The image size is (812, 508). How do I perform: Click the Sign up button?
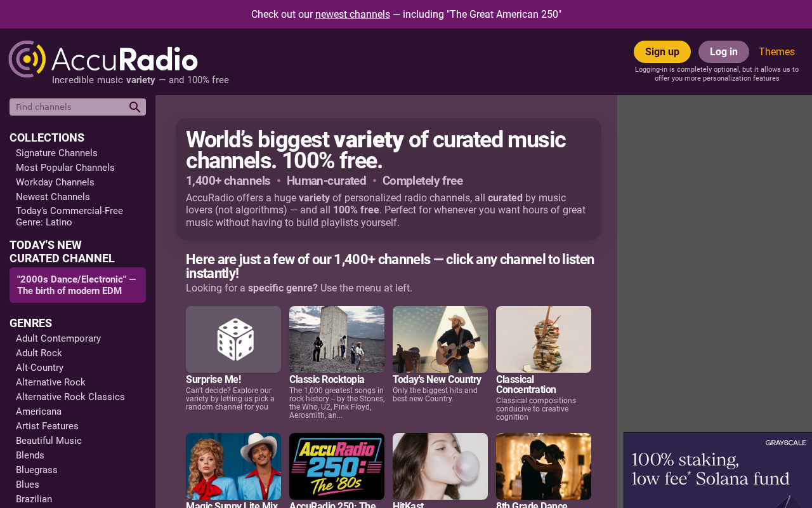[x=662, y=52]
